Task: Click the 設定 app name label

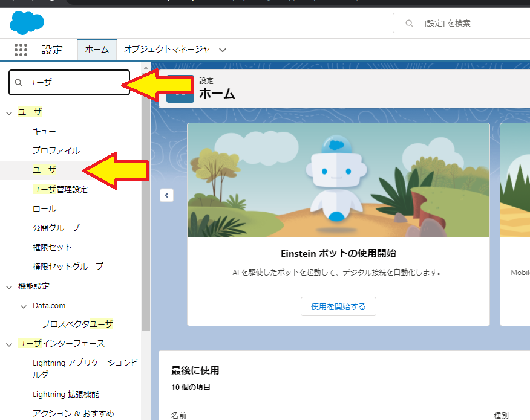Action: pyautogui.click(x=52, y=50)
